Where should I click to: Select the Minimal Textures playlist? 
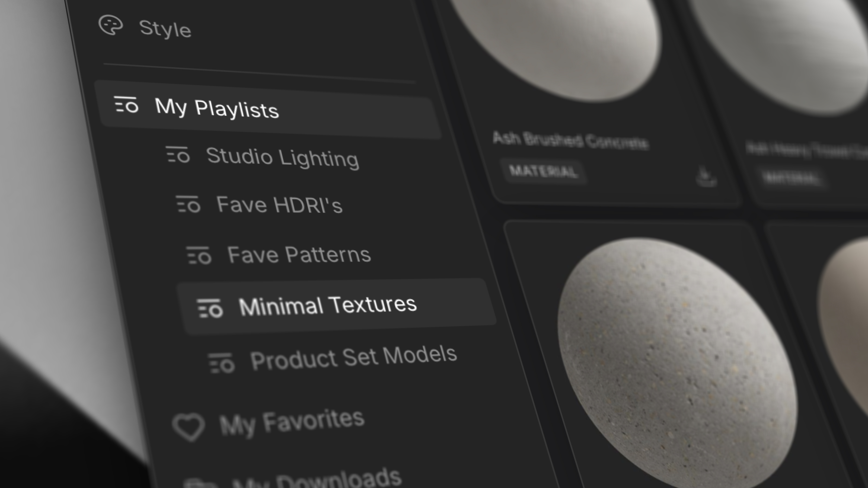[336, 306]
